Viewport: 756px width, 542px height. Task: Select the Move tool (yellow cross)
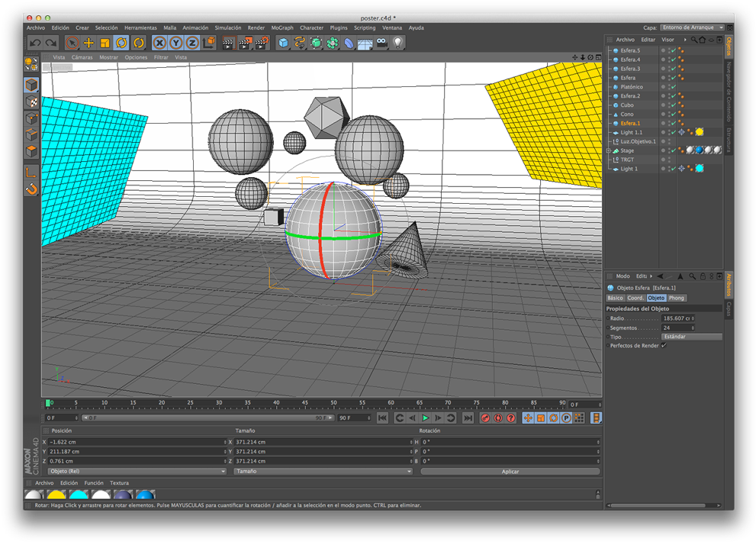(88, 44)
